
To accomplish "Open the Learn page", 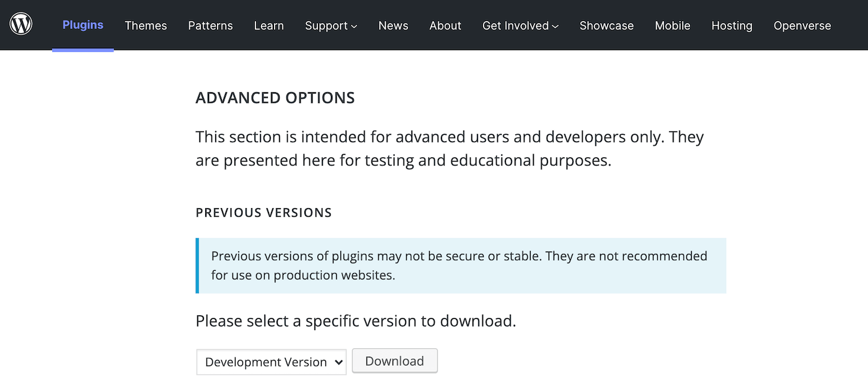I will point(268,25).
